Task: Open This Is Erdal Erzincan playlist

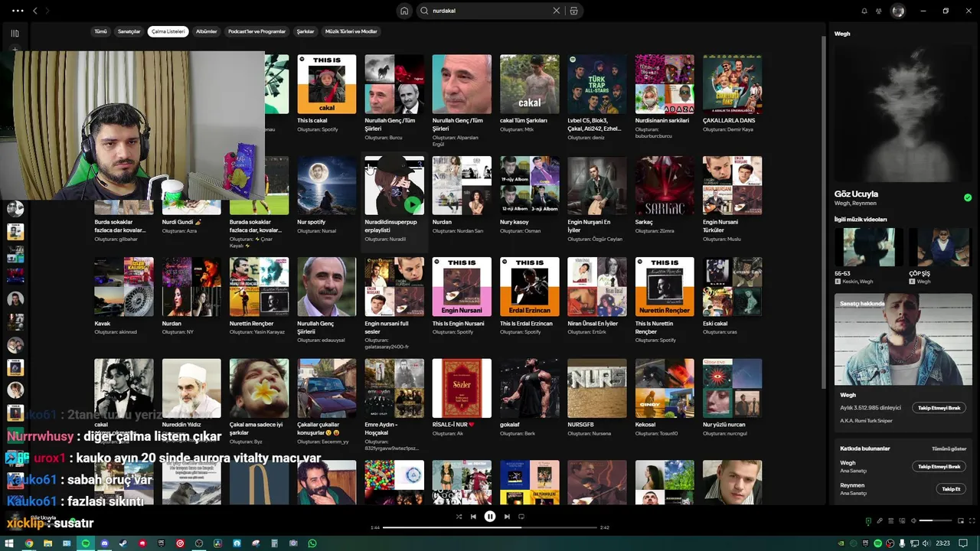Action: coord(530,296)
